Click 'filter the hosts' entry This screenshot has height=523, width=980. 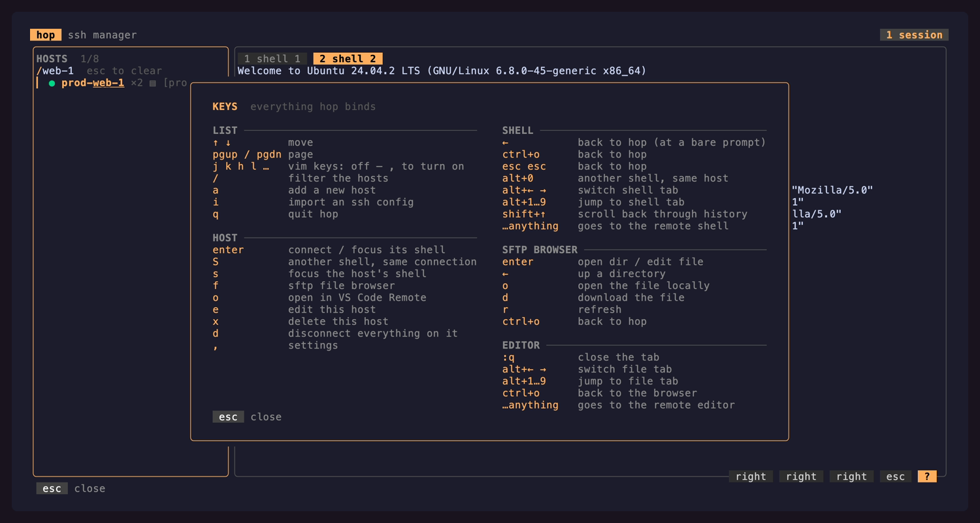click(x=338, y=178)
